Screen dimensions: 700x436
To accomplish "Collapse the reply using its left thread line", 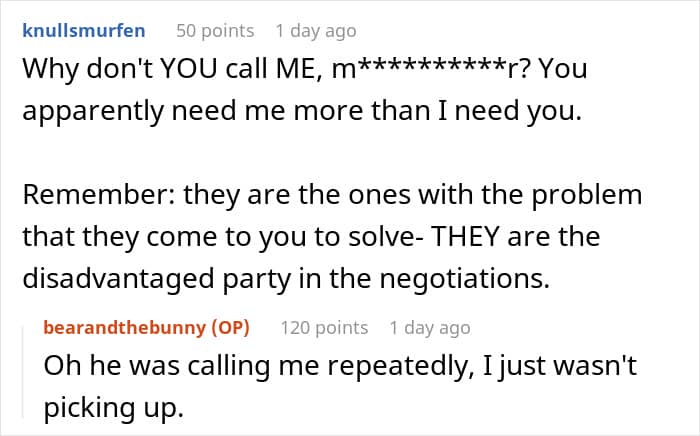I will point(28,370).
